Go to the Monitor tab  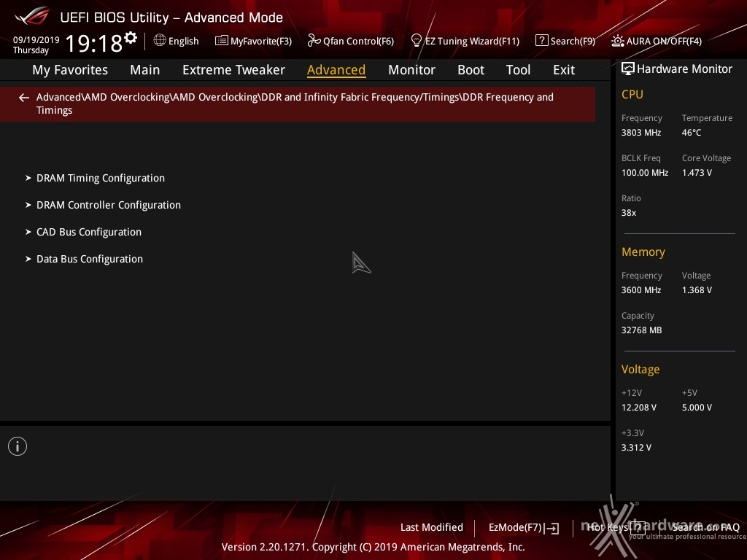pyautogui.click(x=411, y=70)
